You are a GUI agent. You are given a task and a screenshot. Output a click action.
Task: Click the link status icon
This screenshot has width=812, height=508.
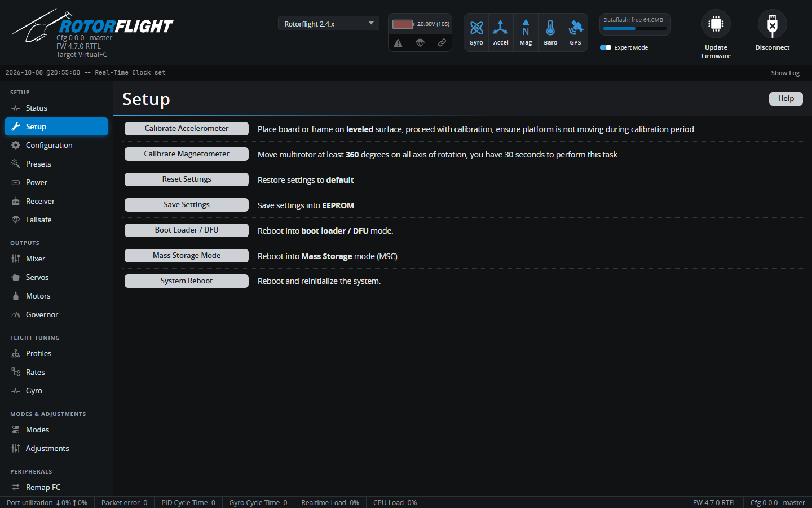click(x=442, y=43)
